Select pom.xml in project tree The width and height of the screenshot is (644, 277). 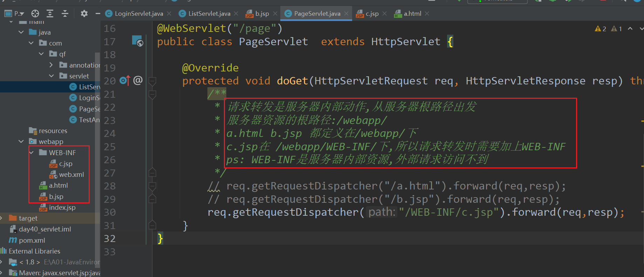(x=27, y=240)
